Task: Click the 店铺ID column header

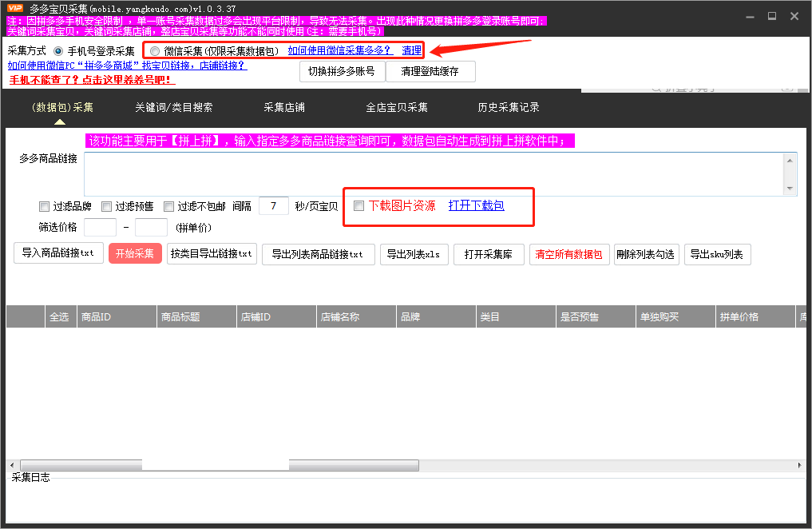Action: 276,316
